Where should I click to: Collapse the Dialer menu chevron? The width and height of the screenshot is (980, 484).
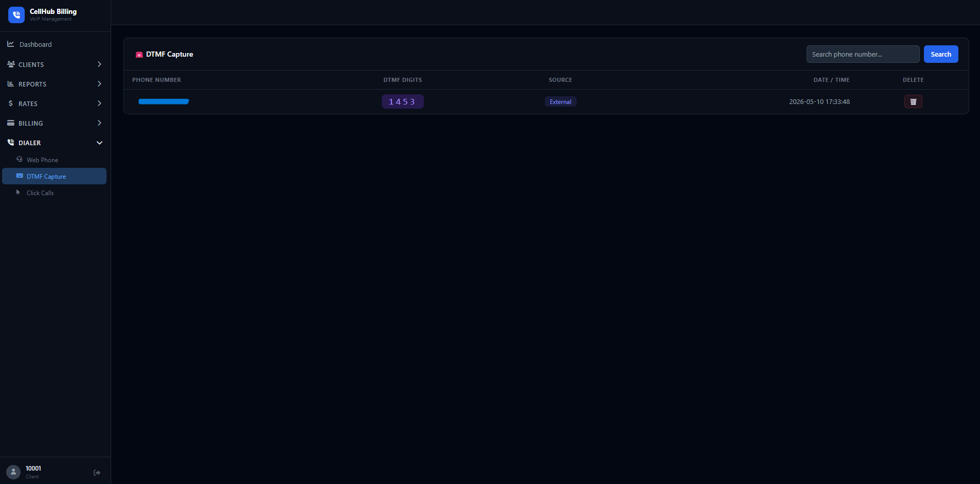pyautogui.click(x=99, y=143)
